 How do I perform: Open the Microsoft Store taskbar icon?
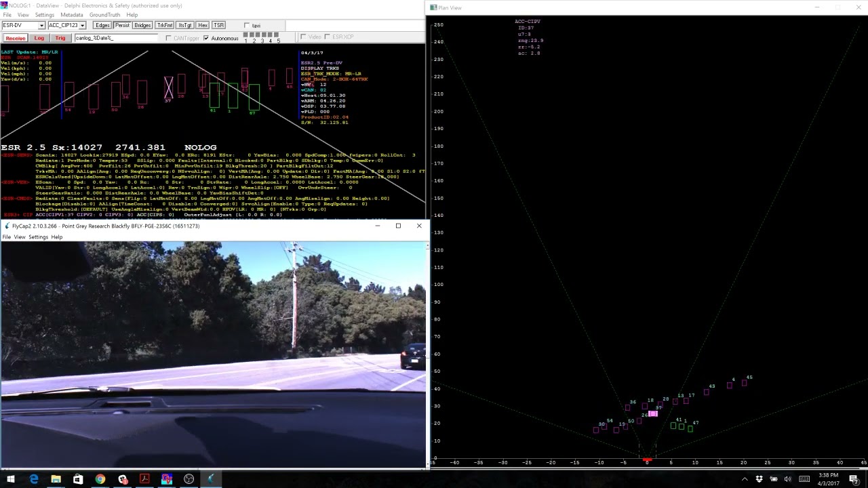[x=78, y=479]
